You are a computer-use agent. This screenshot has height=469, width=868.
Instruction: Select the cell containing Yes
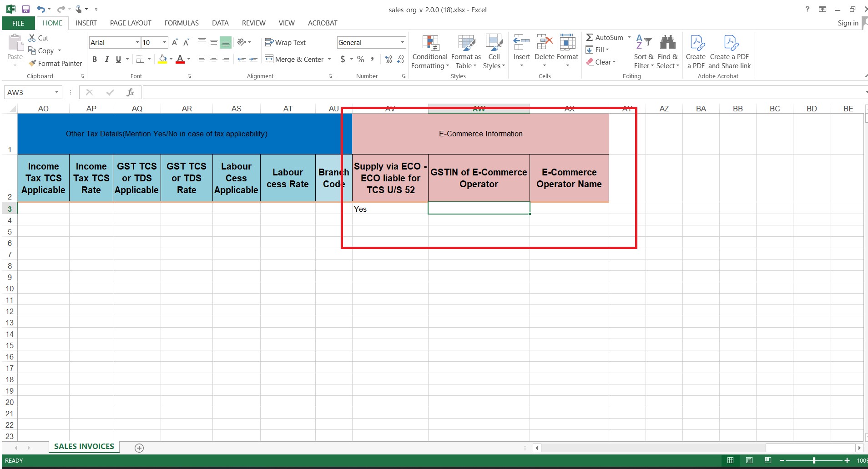pos(390,209)
